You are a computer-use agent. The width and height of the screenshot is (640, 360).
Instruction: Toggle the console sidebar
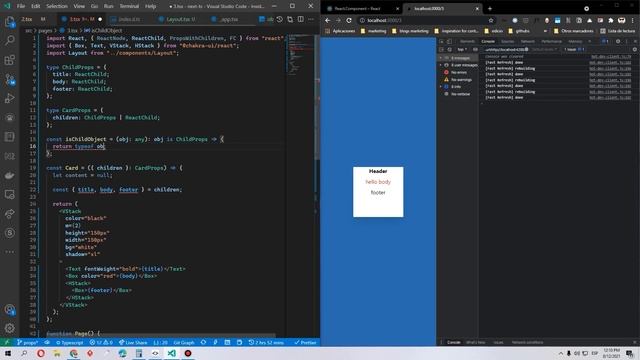point(441,49)
